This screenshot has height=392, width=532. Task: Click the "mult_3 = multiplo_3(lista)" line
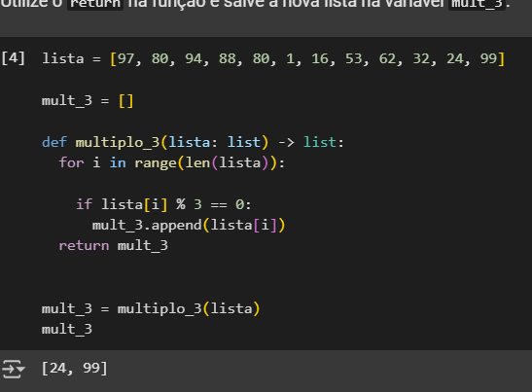(151, 309)
